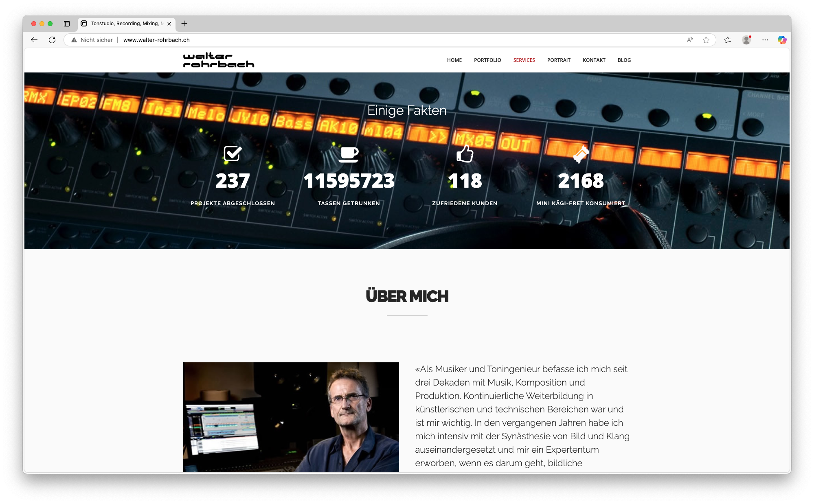Viewport: 814px width, 504px height.
Task: Click the thumbs-up icon
Action: coord(465,154)
